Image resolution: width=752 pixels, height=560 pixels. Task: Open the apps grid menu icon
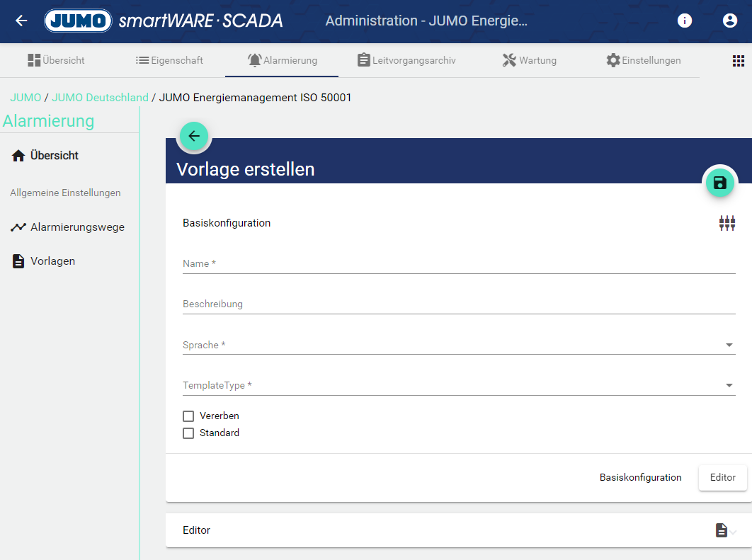pyautogui.click(x=739, y=61)
